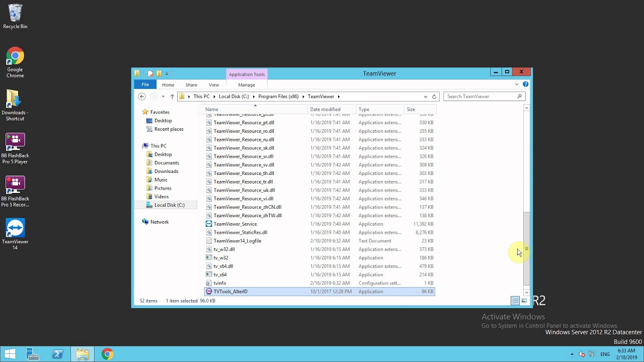Viewport: 644px width, 362px height.
Task: Switch to Large icons view button
Action: (x=524, y=301)
